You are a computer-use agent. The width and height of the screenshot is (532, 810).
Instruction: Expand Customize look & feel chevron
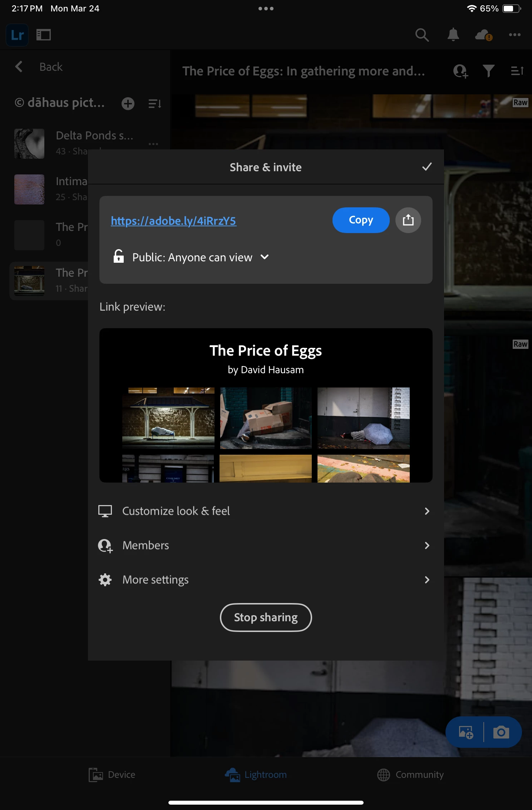(x=427, y=511)
